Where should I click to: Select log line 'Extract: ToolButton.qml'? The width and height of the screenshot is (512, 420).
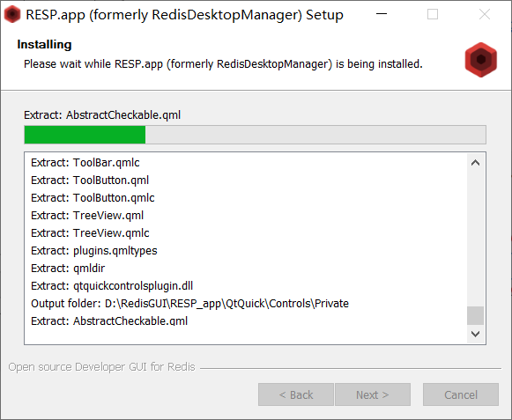coord(90,181)
